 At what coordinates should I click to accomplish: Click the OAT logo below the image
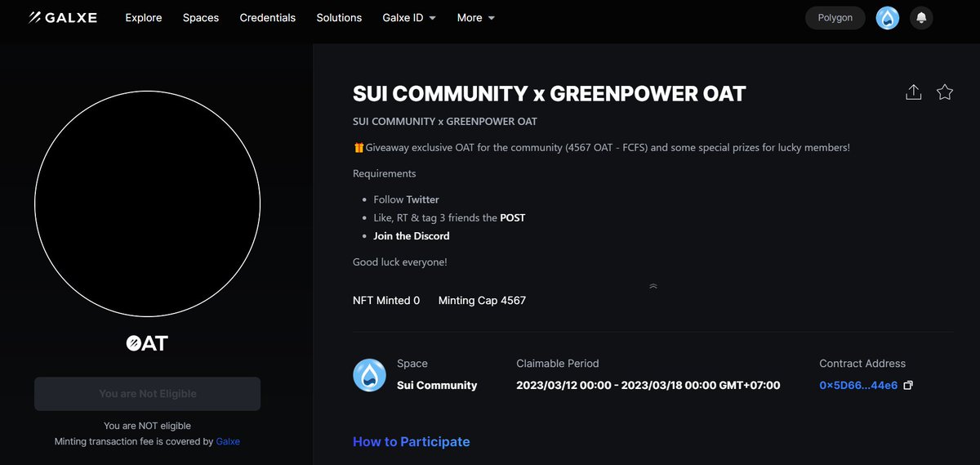(147, 343)
